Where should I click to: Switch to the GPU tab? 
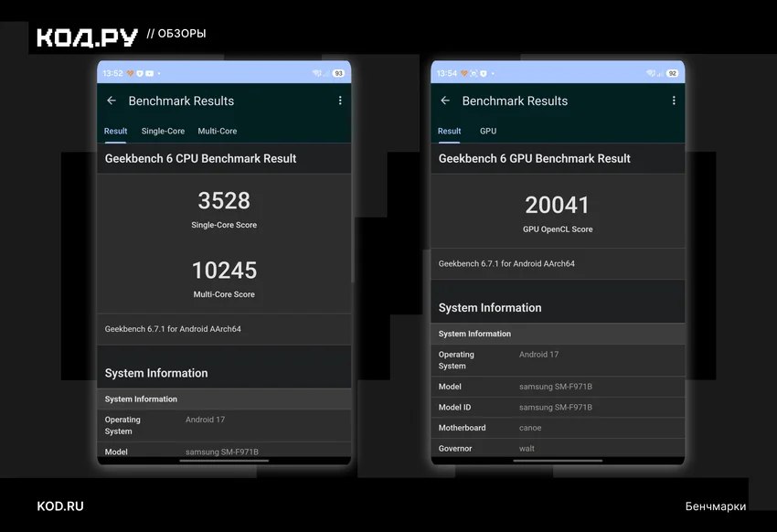click(x=488, y=131)
